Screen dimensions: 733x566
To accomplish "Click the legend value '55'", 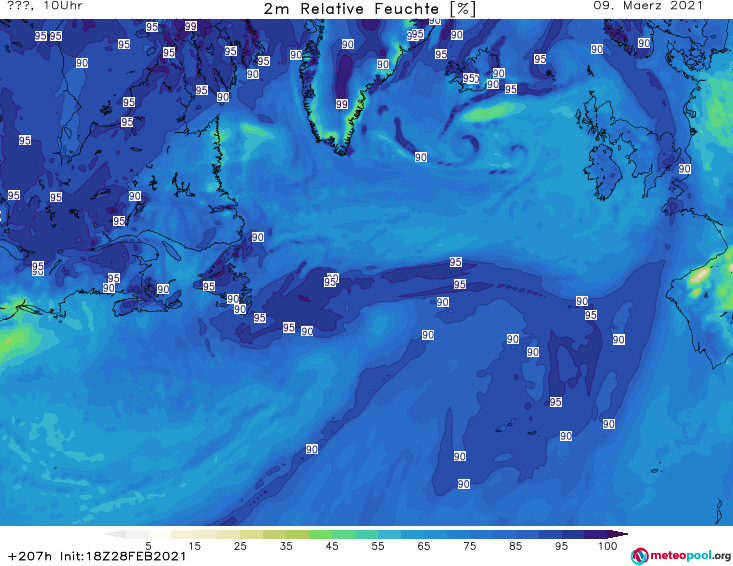I will (378, 545).
